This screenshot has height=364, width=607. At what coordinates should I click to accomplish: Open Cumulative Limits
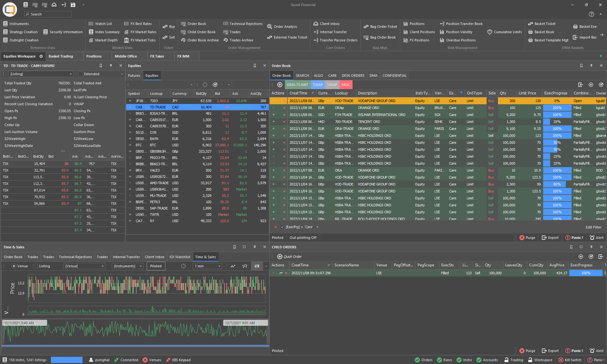[505, 32]
